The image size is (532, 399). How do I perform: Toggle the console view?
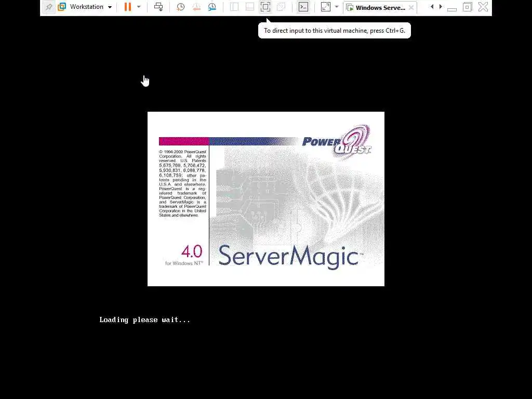(x=303, y=7)
